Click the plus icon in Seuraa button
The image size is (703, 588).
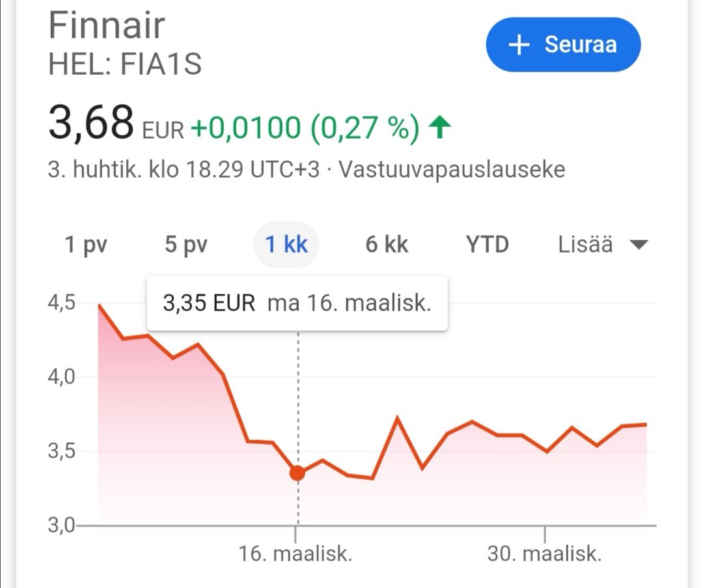point(519,45)
